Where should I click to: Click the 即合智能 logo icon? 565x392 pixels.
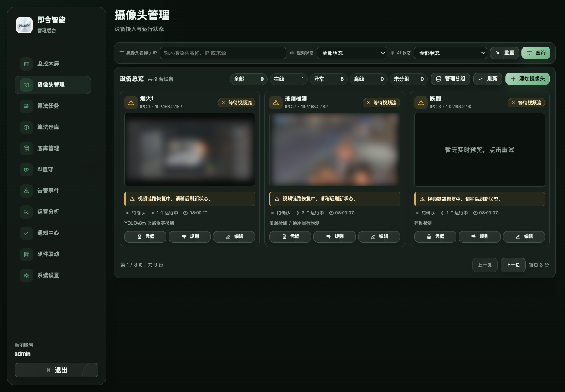point(24,25)
